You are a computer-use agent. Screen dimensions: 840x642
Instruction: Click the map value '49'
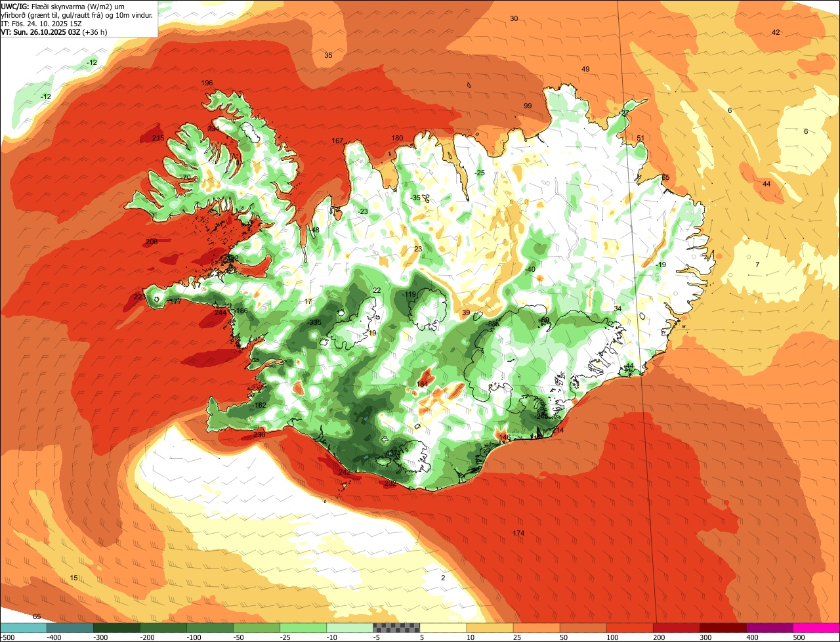point(585,69)
